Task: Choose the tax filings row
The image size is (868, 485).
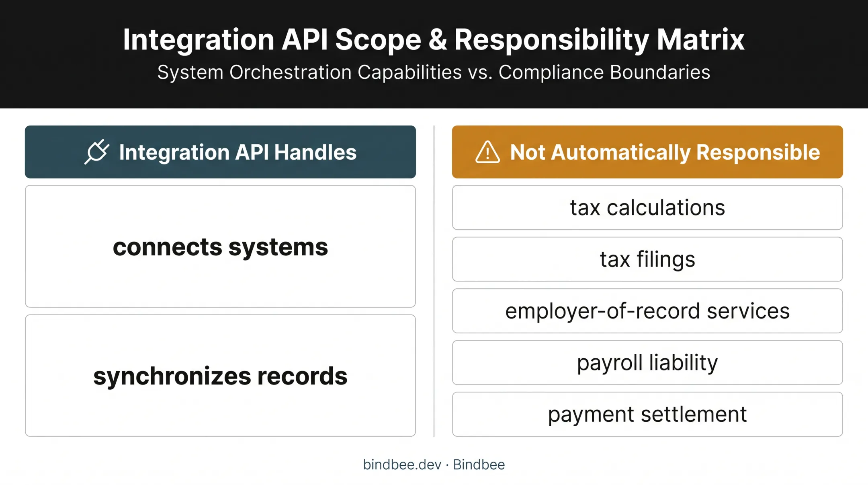Action: [x=647, y=259]
